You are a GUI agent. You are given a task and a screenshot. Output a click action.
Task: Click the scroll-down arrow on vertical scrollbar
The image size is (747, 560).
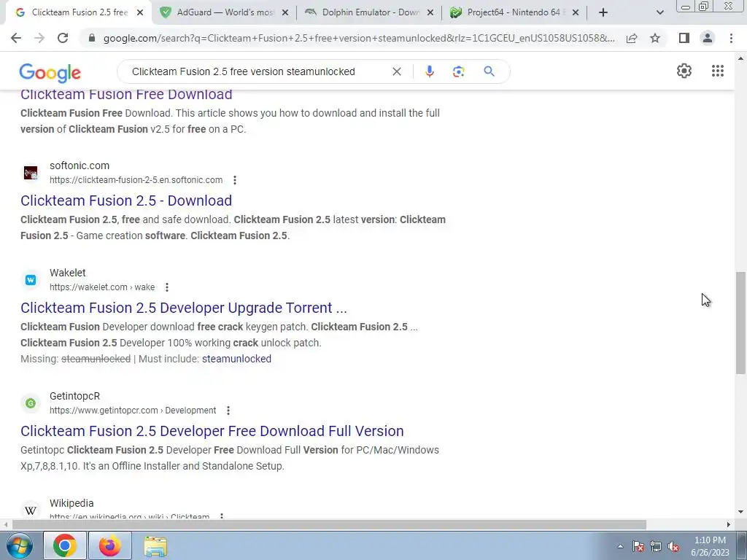click(x=740, y=512)
